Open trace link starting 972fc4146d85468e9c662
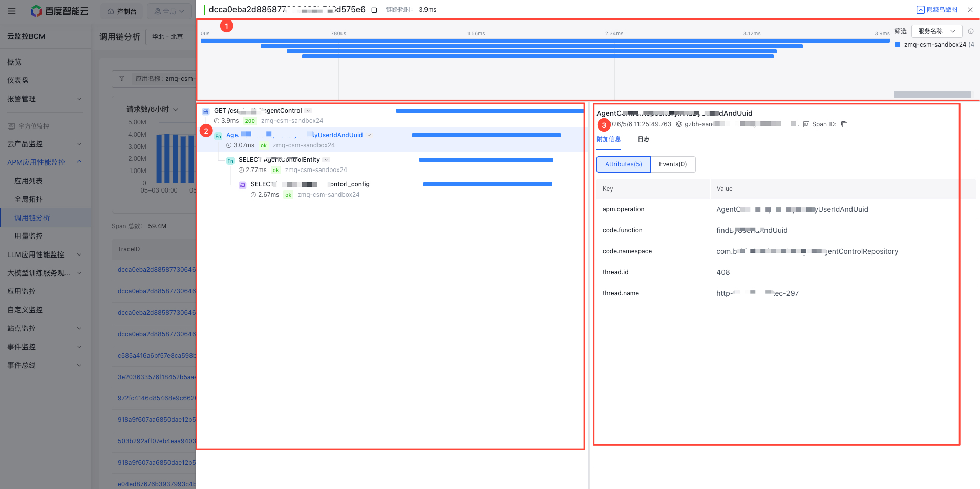The image size is (980, 489). pyautogui.click(x=157, y=398)
